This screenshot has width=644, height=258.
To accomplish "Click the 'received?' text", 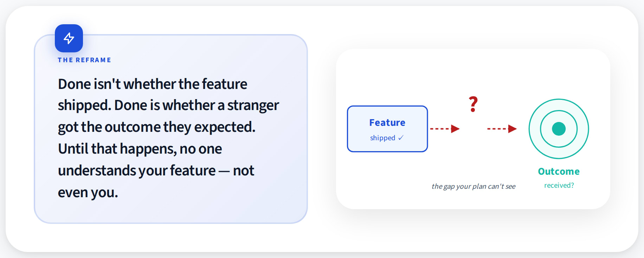I will pyautogui.click(x=559, y=185).
